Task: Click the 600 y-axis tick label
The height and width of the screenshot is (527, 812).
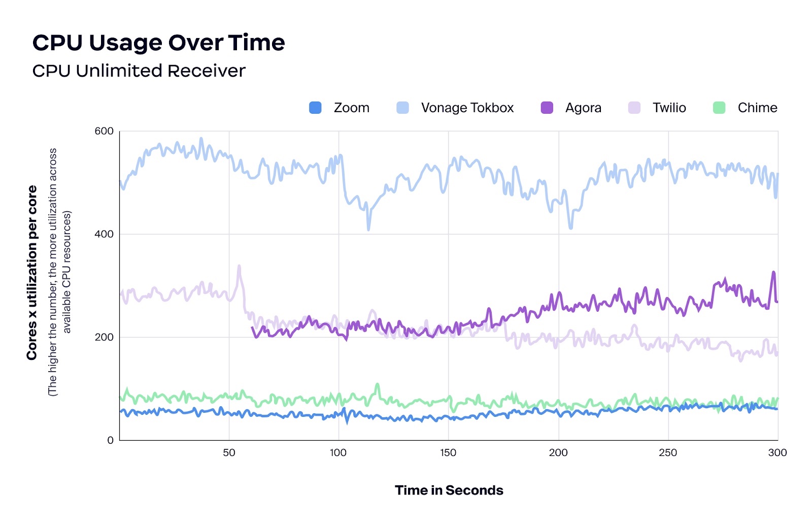Action: point(104,131)
